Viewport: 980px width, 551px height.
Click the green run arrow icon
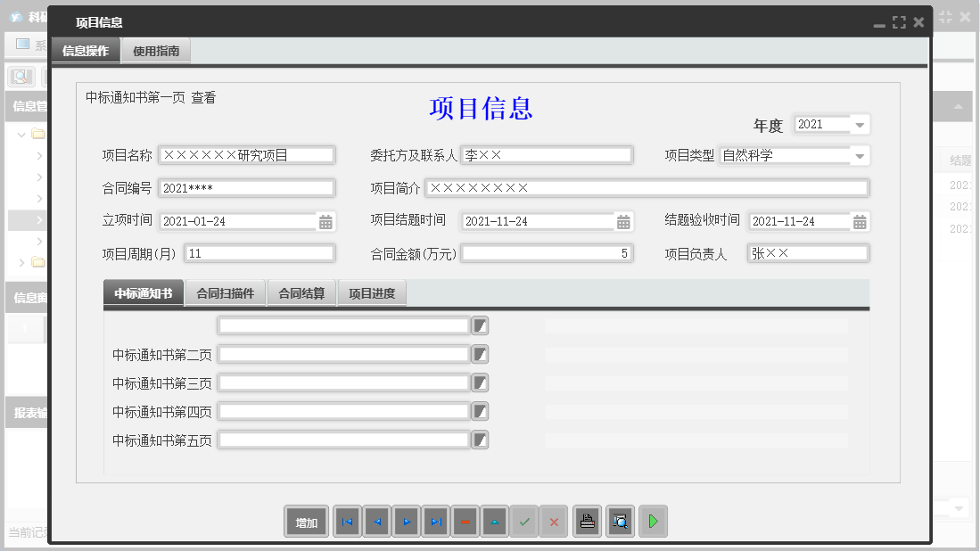(x=653, y=522)
